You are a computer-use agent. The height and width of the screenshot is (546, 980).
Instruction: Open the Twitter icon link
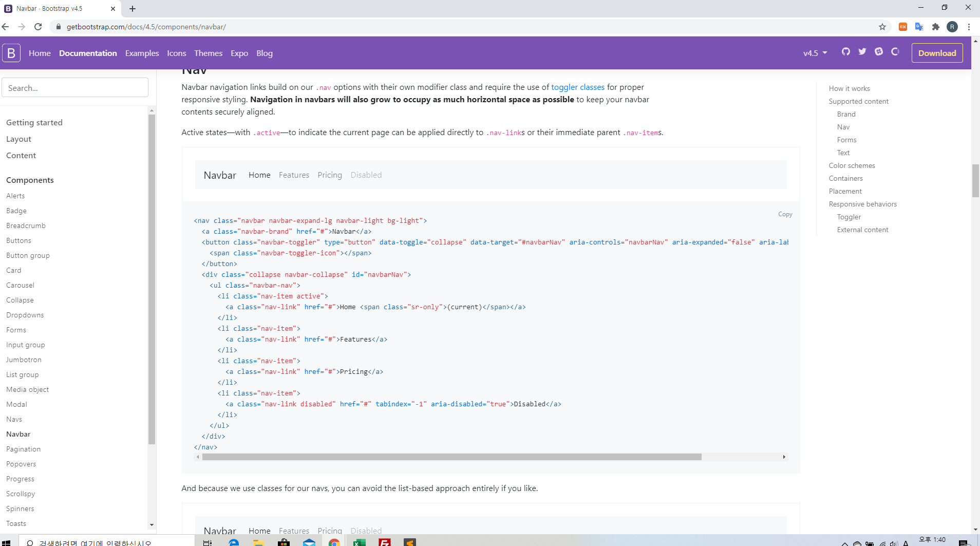[862, 51]
